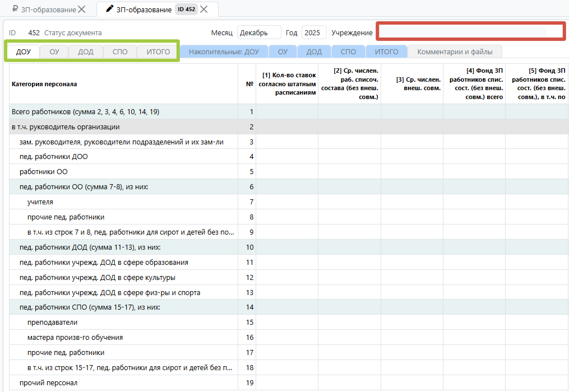This screenshot has height=392, width=569.
Task: Click the empty Учреждение field
Action: coord(470,32)
